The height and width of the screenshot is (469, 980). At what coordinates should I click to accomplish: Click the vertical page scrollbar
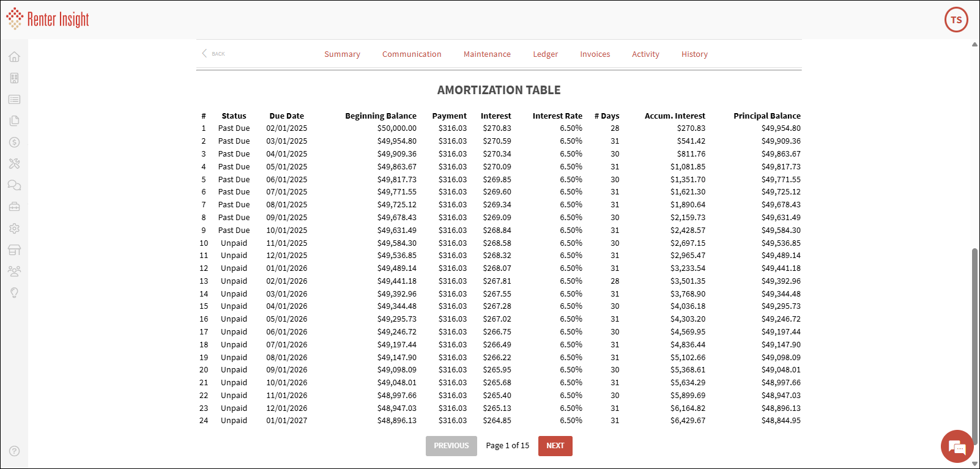tap(974, 342)
